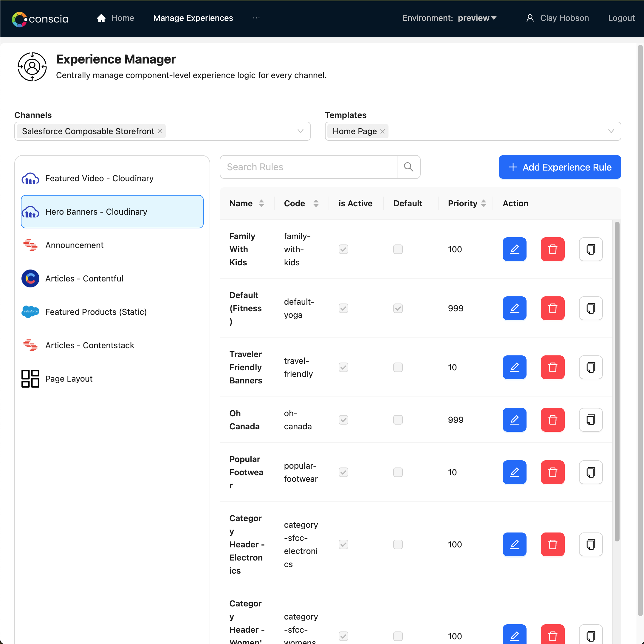This screenshot has height=644, width=644.
Task: Click the edit icon for Category Header Electronics
Action: pos(514,544)
